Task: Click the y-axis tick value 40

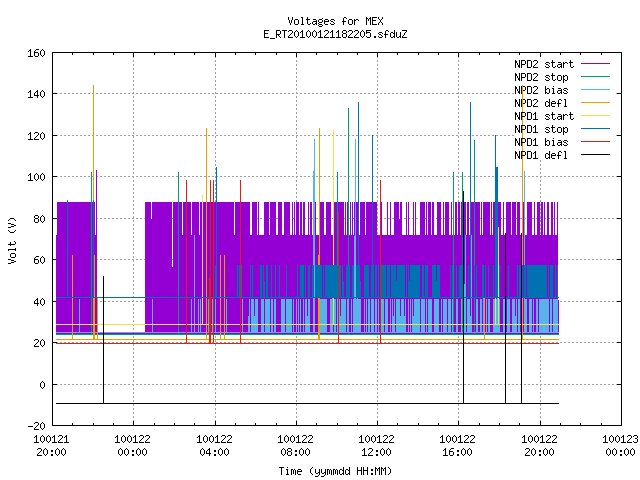Action: pos(40,302)
